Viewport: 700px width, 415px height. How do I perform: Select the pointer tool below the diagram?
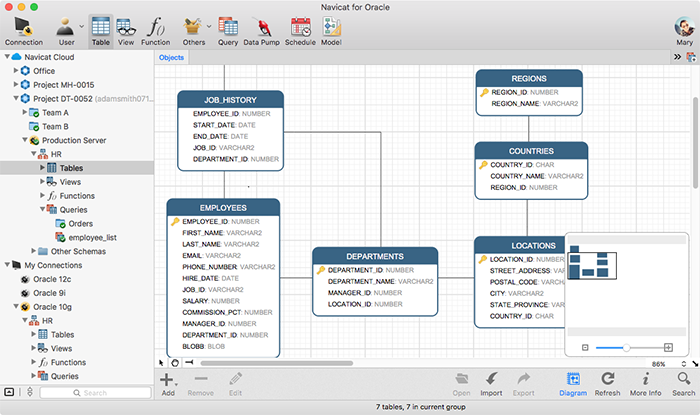tap(161, 363)
